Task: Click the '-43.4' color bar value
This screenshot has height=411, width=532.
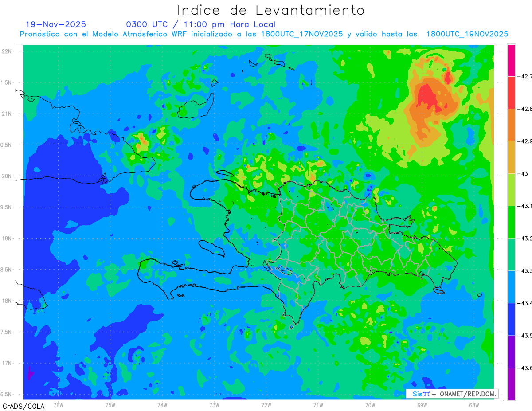Action: (x=524, y=303)
